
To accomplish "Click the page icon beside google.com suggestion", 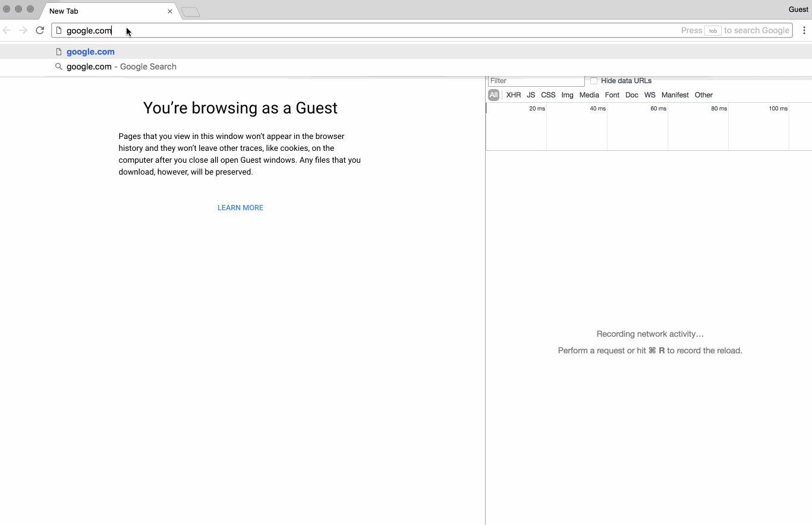I will (59, 52).
